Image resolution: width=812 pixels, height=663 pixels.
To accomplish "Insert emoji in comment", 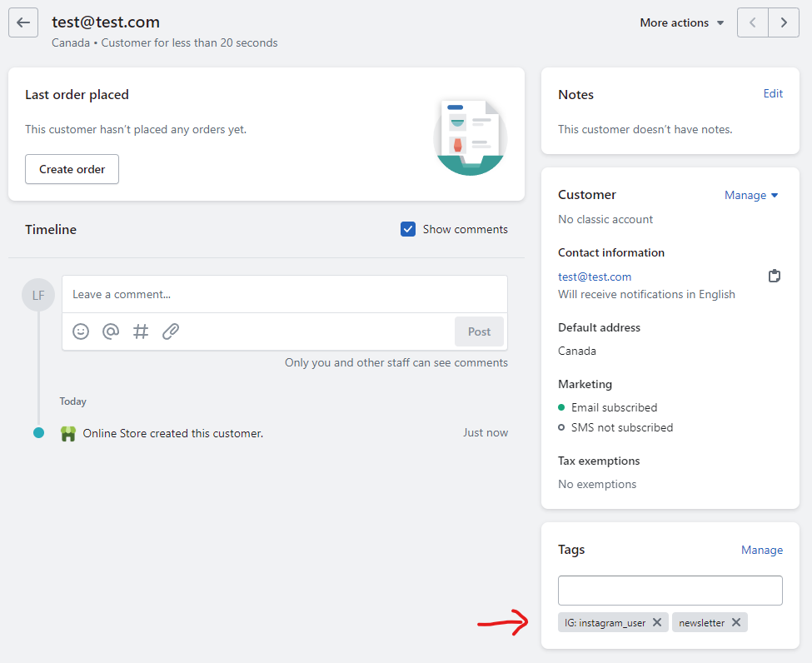I will [81, 331].
